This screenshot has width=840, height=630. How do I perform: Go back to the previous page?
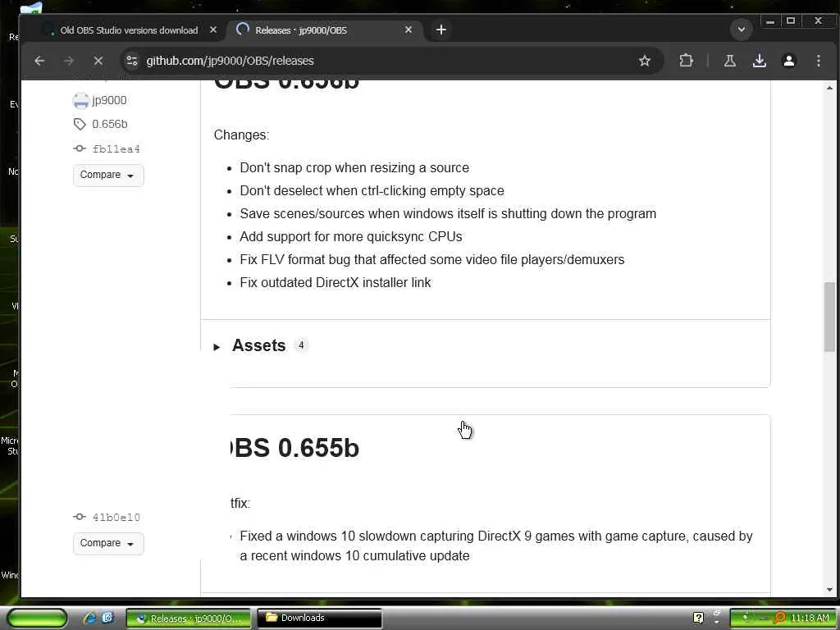tap(39, 61)
